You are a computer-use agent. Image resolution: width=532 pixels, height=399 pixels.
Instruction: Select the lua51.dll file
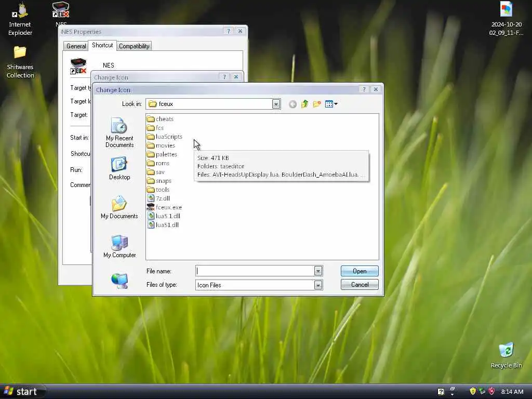[x=163, y=224]
